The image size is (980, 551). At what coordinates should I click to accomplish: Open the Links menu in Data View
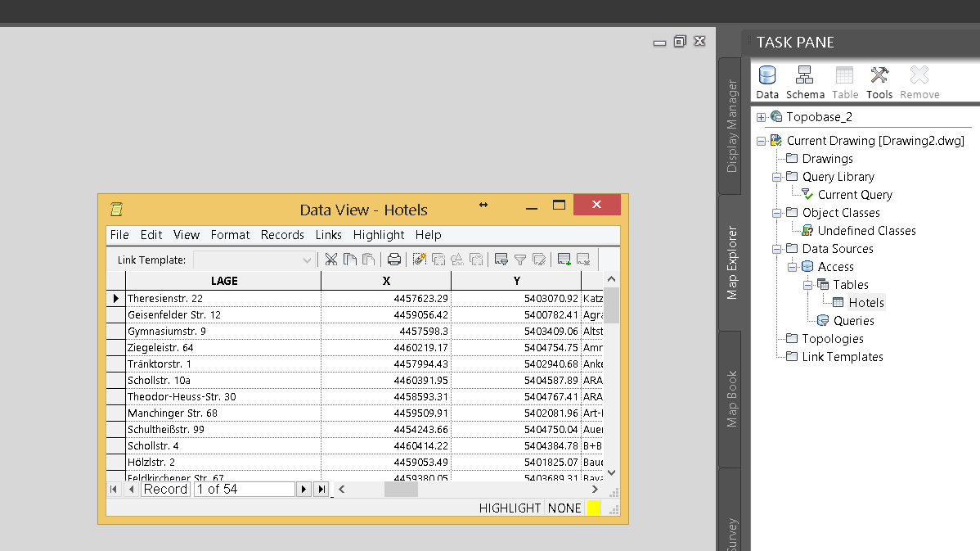pyautogui.click(x=328, y=235)
